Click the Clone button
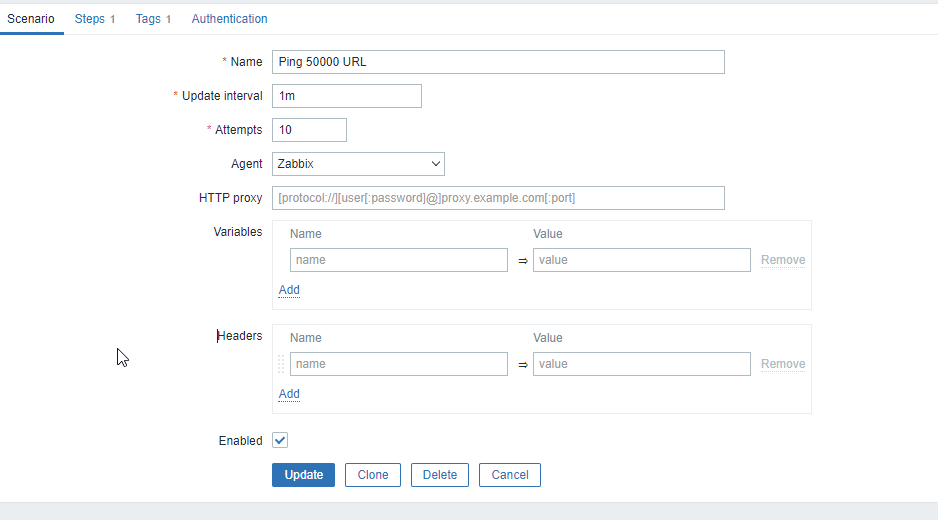 pyautogui.click(x=373, y=475)
